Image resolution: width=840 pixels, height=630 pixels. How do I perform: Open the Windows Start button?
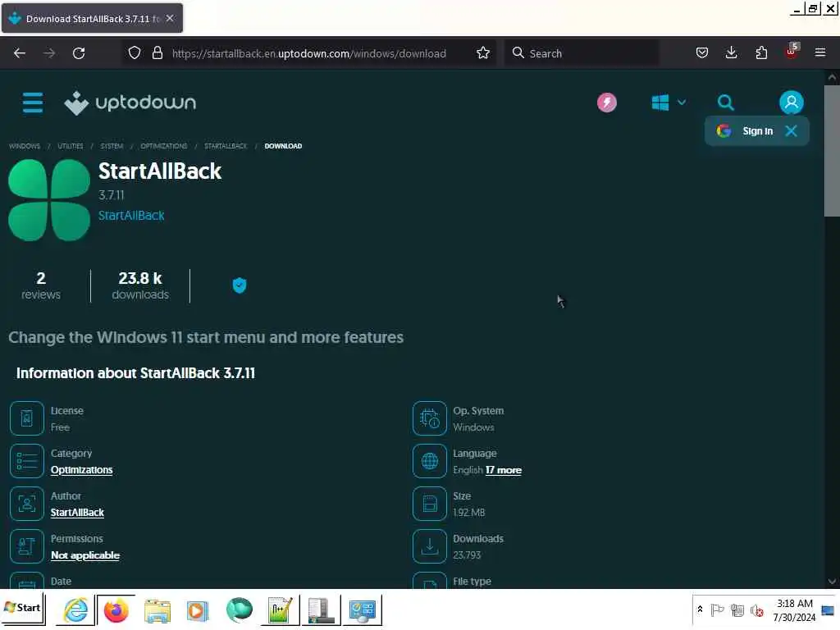pyautogui.click(x=22, y=609)
